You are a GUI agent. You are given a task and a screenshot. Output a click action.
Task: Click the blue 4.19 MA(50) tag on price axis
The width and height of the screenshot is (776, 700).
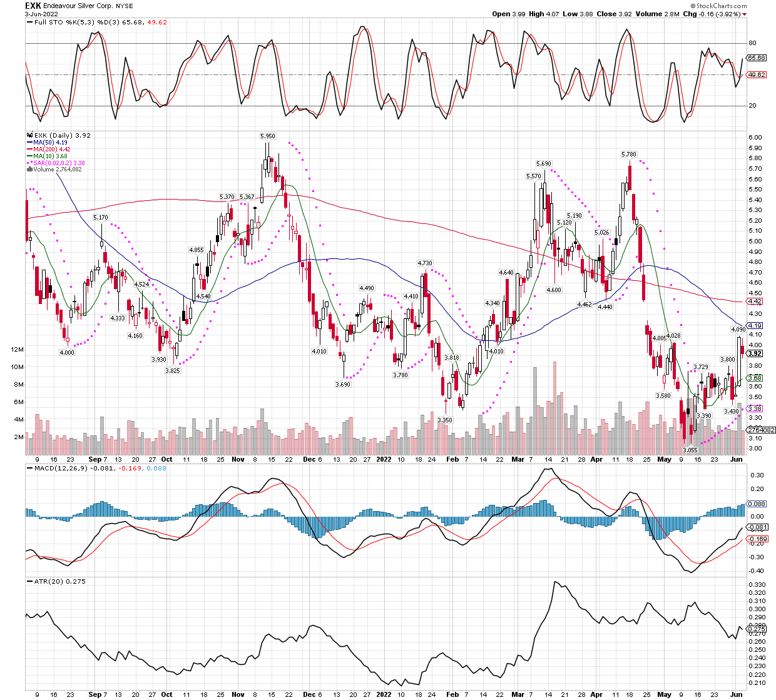755,325
